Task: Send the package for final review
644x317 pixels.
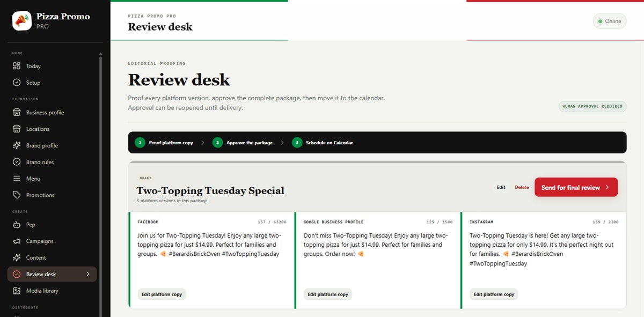Action: click(576, 187)
